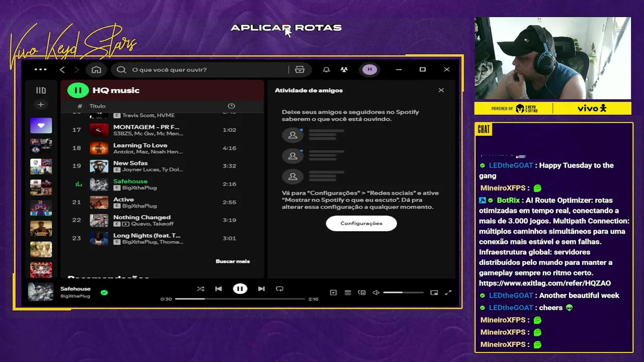Seek within the song progress bar

(x=240, y=299)
